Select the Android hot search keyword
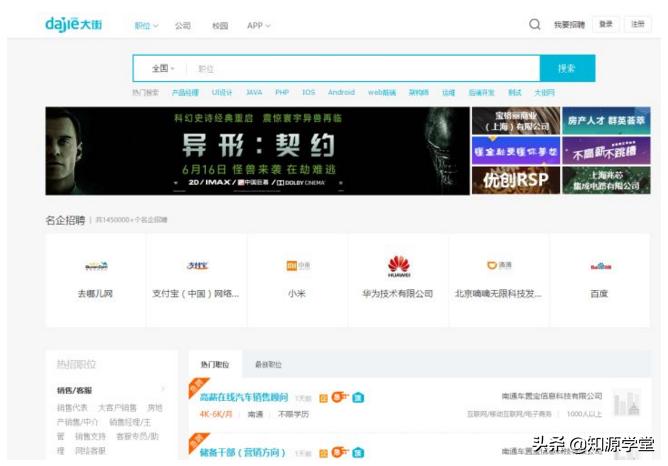Viewport: 668px width, 466px height. 341,92
